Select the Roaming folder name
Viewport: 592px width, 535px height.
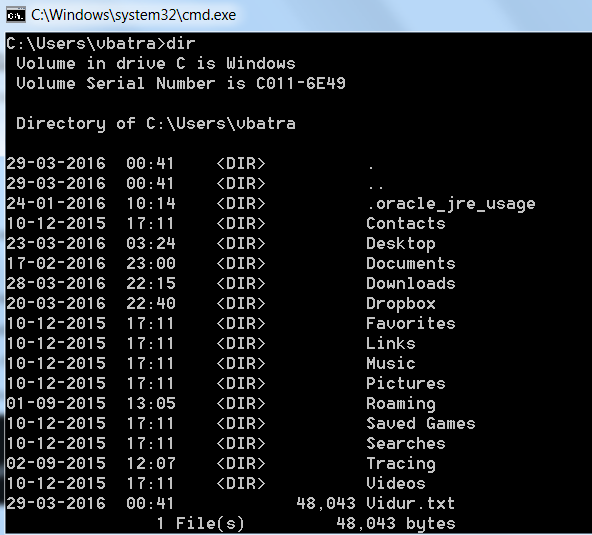(x=401, y=404)
